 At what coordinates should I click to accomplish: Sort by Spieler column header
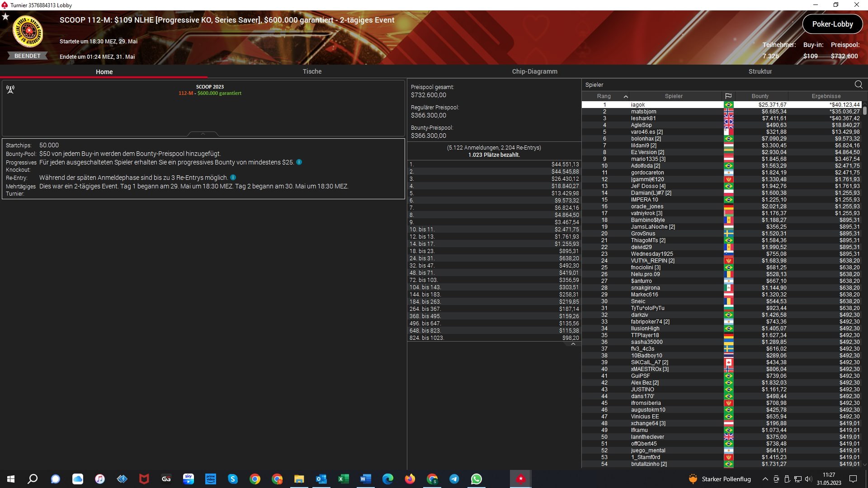point(674,96)
